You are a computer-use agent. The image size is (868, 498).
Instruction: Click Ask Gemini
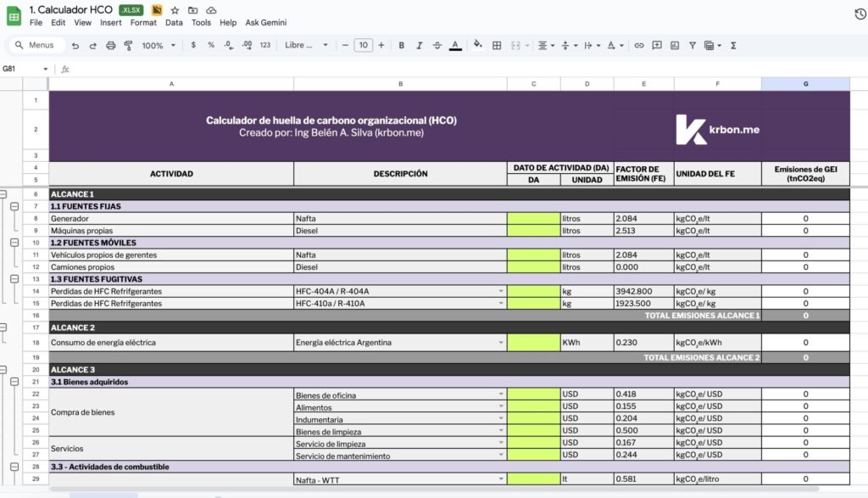click(267, 23)
